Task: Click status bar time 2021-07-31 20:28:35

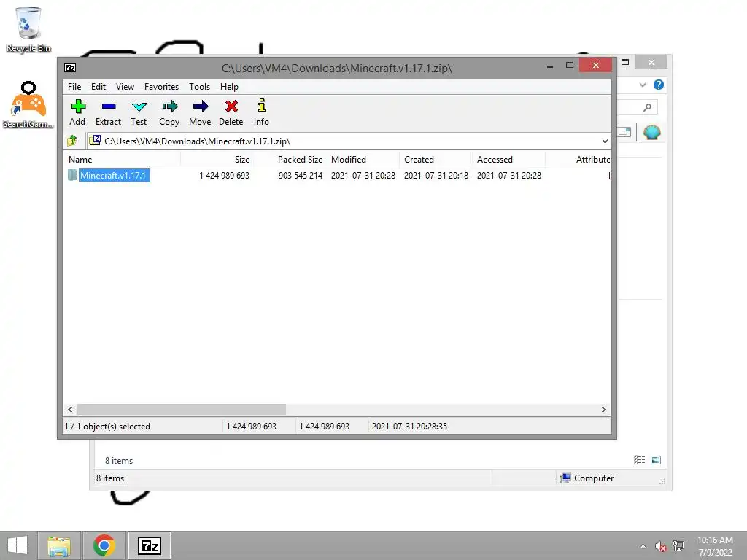Action: [x=409, y=427]
